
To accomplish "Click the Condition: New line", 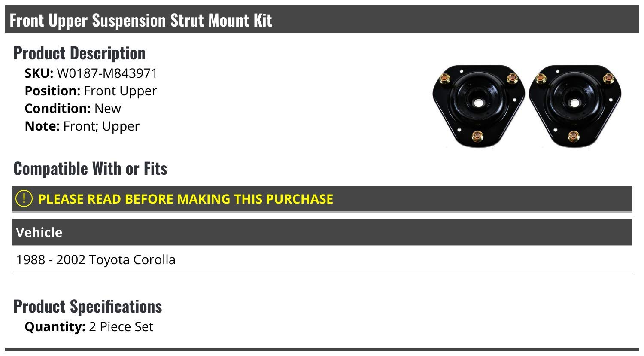I will 73,109.
